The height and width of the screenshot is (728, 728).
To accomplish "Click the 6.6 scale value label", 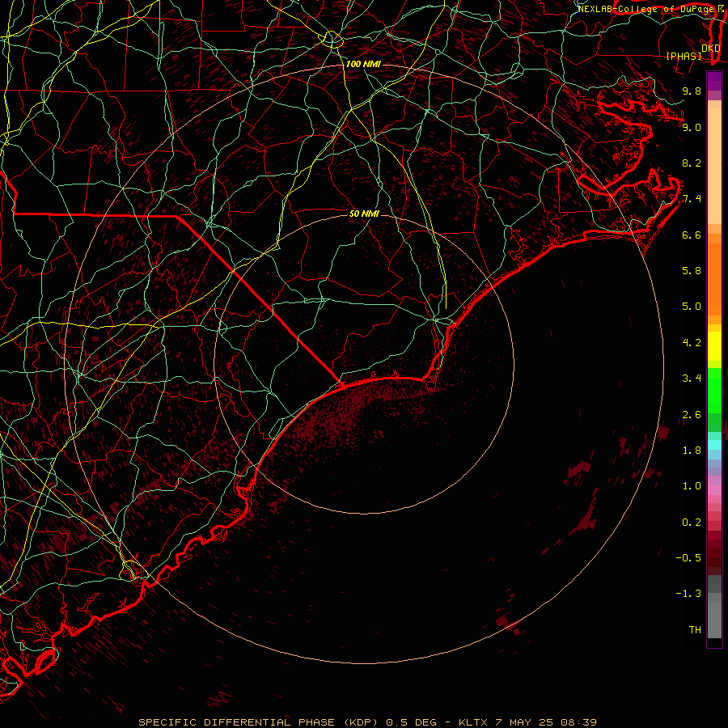I will pos(692,235).
